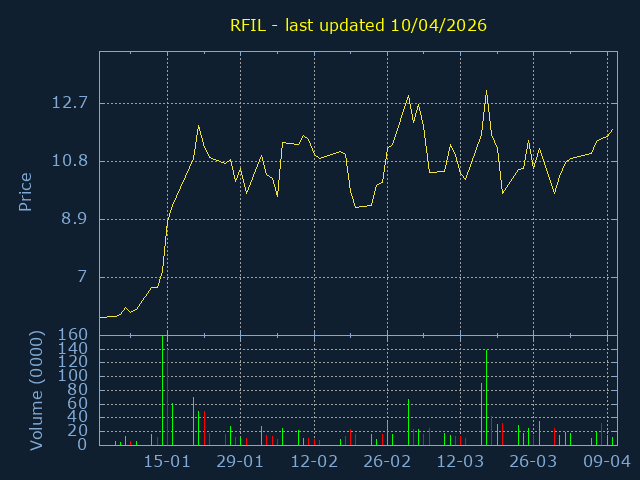Image resolution: width=640 pixels, height=480 pixels.
Task: Click the tall green volume bar after 12-03
Action: (486, 397)
